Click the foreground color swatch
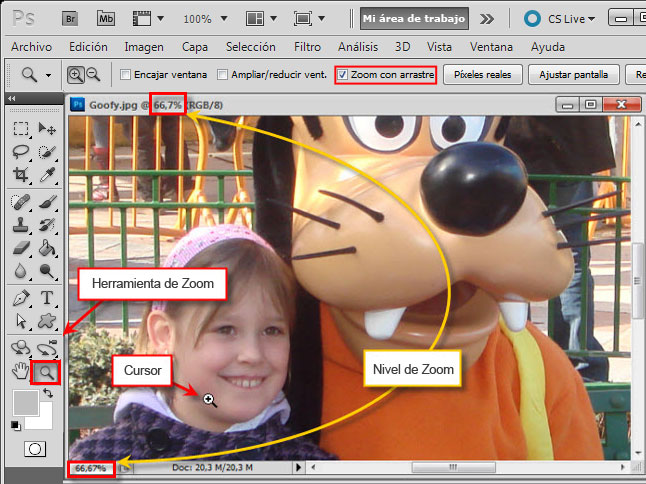This screenshot has height=484, width=646. tap(26, 403)
